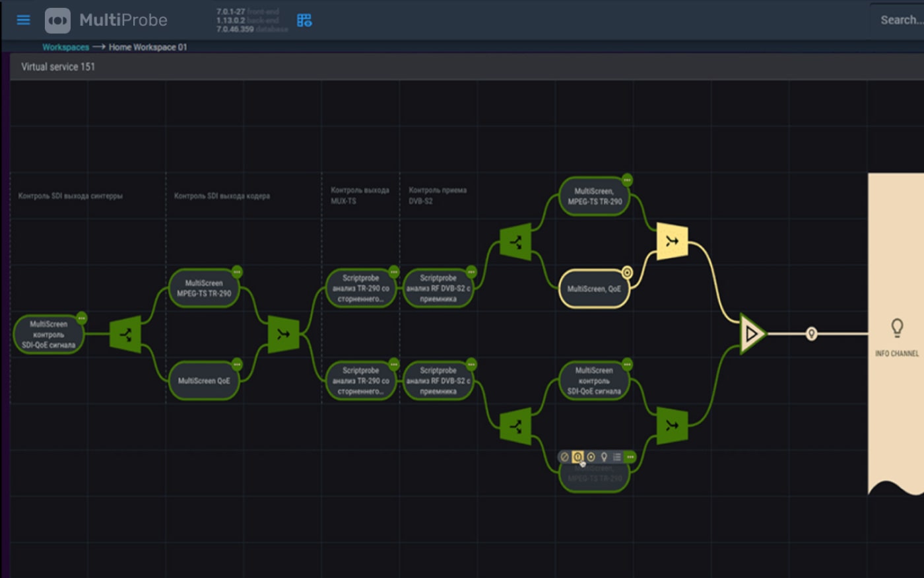Open dots badge on upper RF DVB-S2 node
This screenshot has width=924, height=578.
[471, 271]
